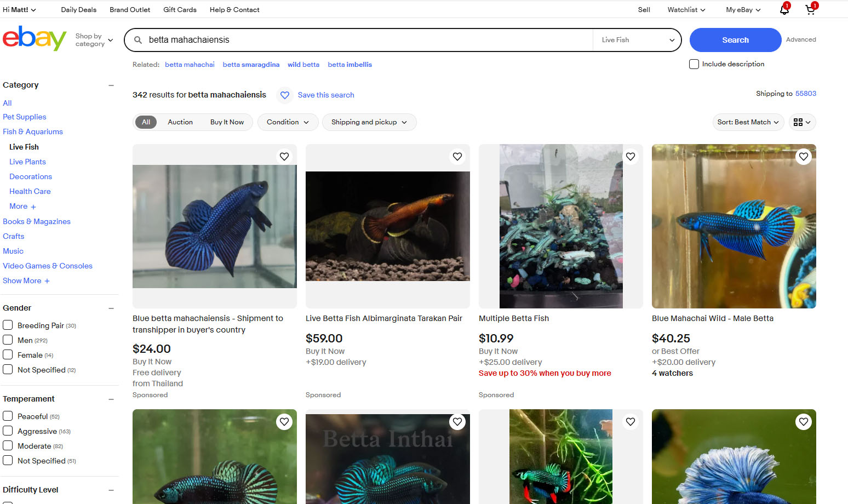Click the eBay logo
This screenshot has width=848, height=504.
[x=35, y=38]
